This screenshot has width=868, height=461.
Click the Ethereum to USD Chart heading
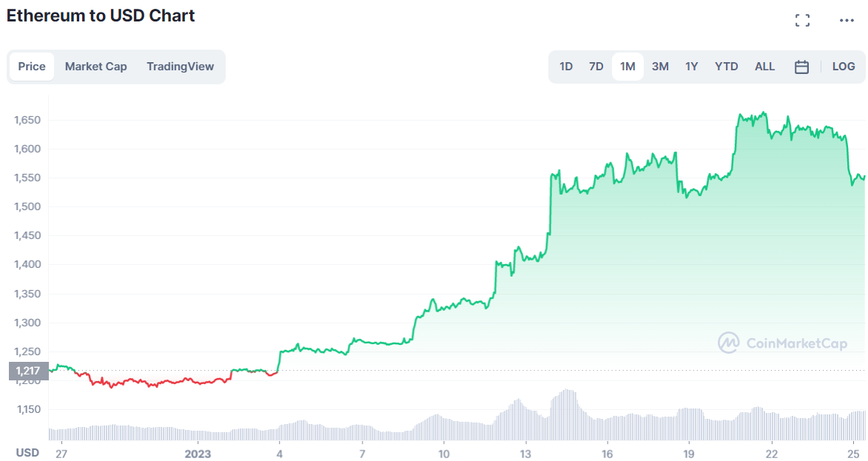pyautogui.click(x=101, y=16)
